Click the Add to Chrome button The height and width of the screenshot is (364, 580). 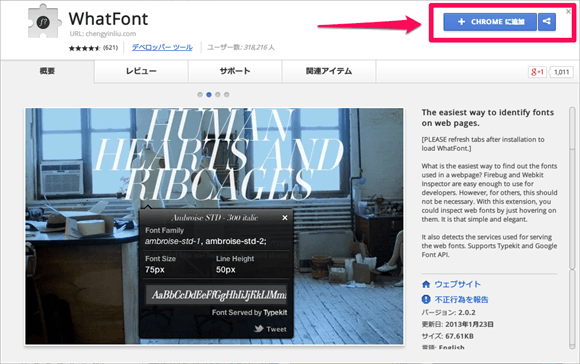point(490,22)
